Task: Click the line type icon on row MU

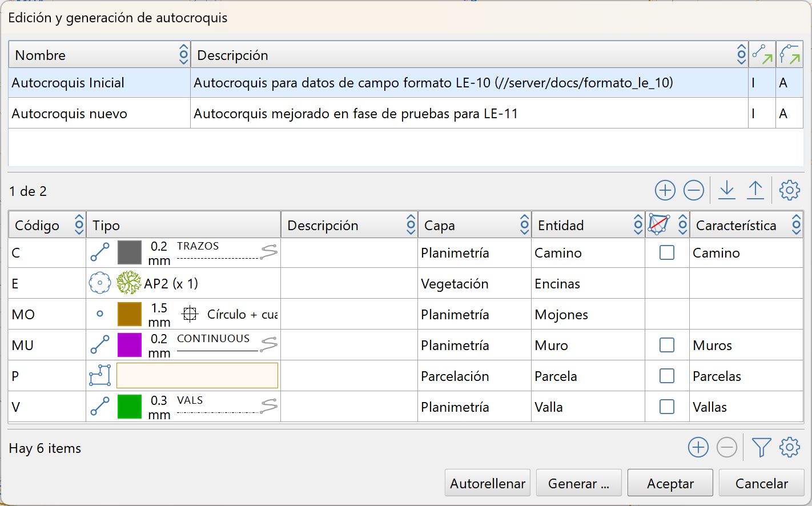Action: (100, 344)
